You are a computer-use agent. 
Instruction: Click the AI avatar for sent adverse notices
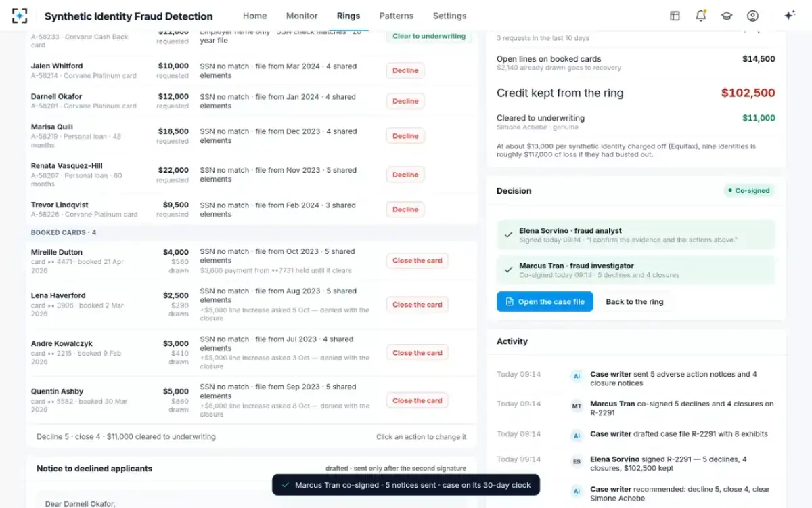tap(577, 376)
